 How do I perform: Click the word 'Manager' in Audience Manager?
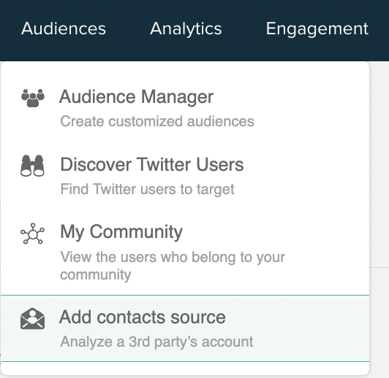click(x=177, y=97)
